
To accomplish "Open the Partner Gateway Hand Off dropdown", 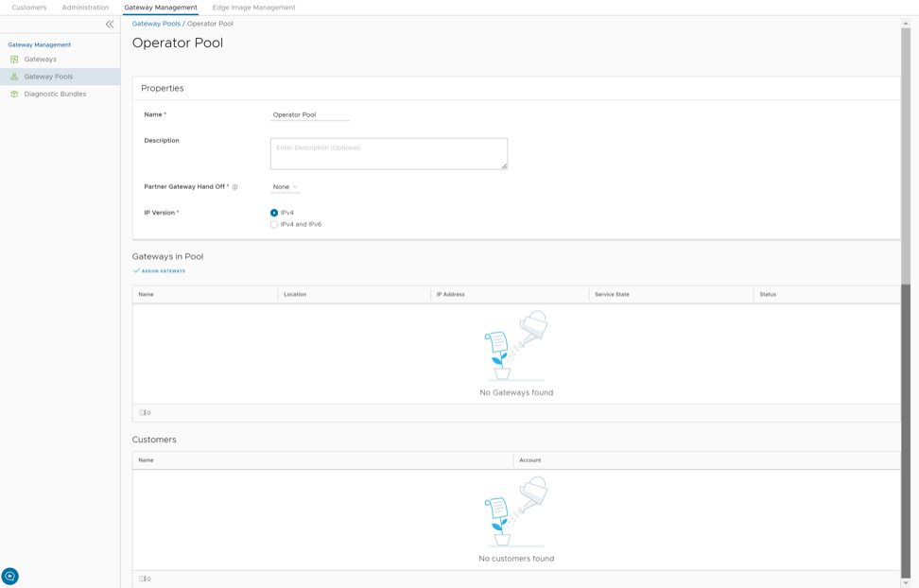I will pos(285,187).
